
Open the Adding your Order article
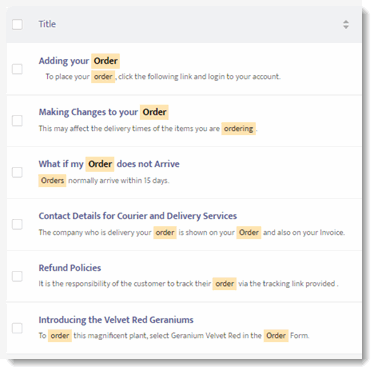[x=79, y=61]
